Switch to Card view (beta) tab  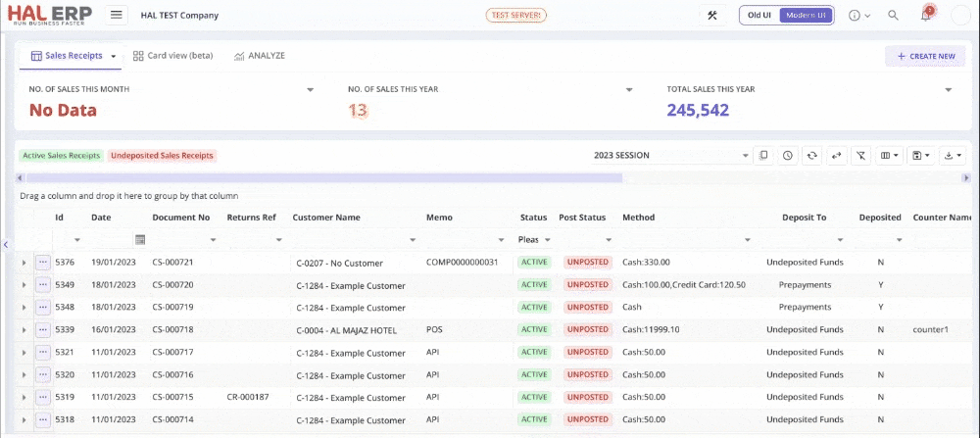[x=173, y=56]
